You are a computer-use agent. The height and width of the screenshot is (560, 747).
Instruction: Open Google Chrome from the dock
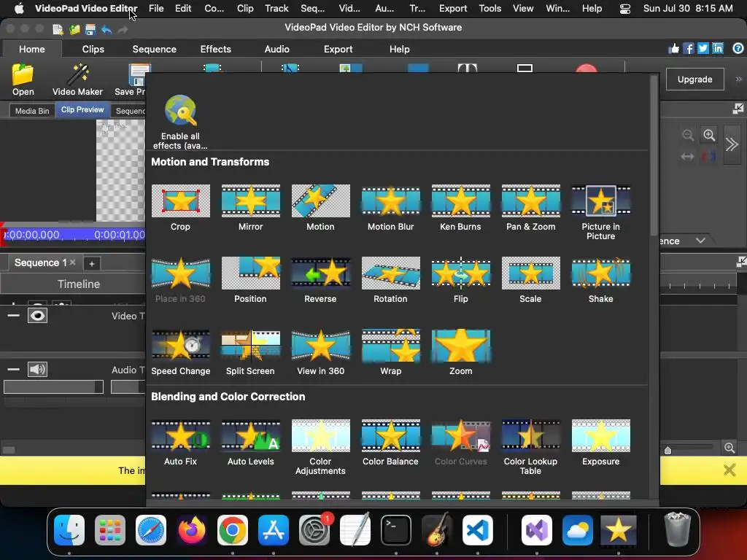coord(233,530)
